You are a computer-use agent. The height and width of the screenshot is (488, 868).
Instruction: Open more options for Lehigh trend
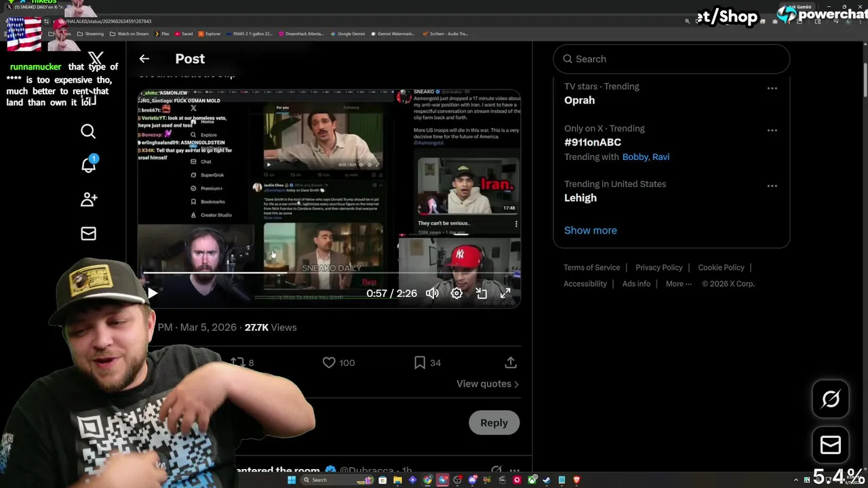coord(772,186)
